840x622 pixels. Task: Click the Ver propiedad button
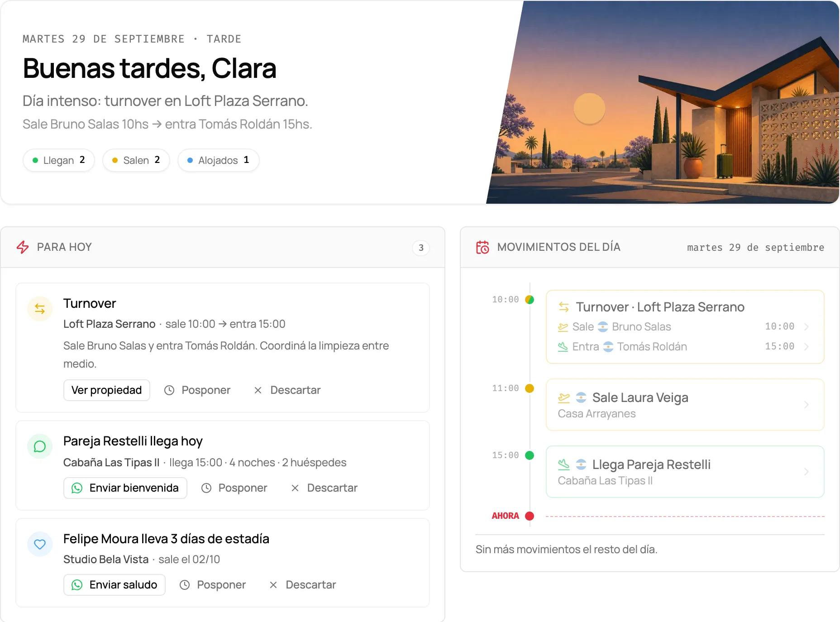107,390
